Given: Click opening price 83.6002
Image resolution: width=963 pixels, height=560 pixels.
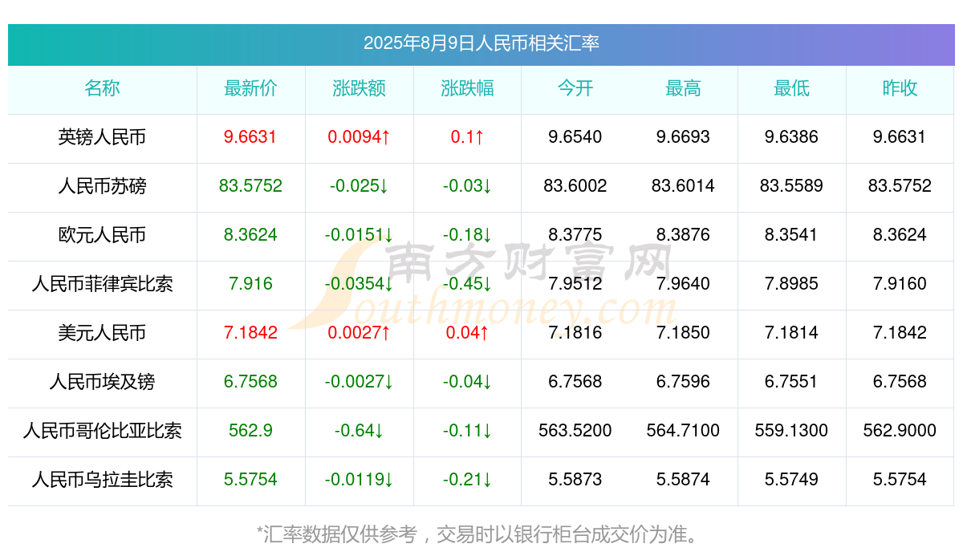Looking at the screenshot, I should 575,186.
